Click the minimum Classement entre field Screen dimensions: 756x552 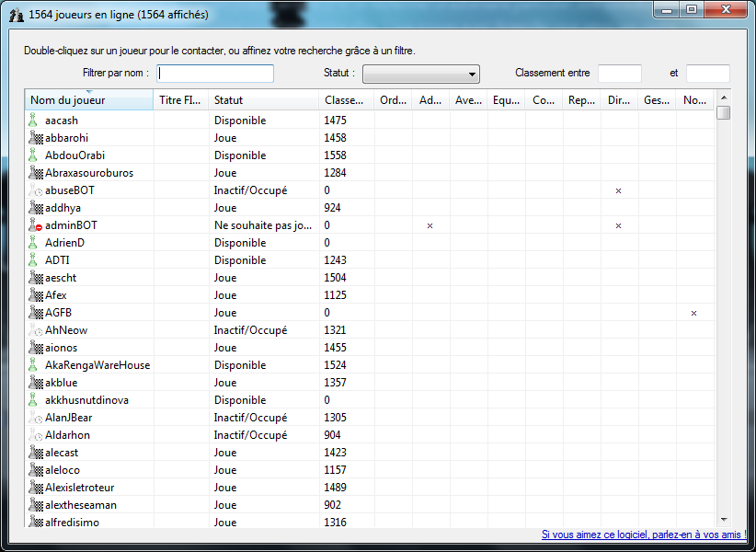click(619, 74)
